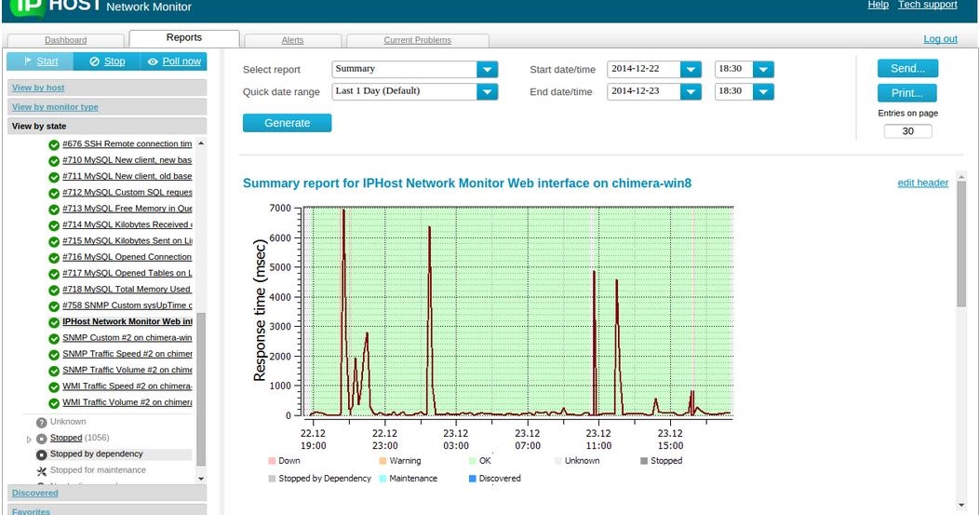
Task: Select the Reports tab
Action: [183, 37]
